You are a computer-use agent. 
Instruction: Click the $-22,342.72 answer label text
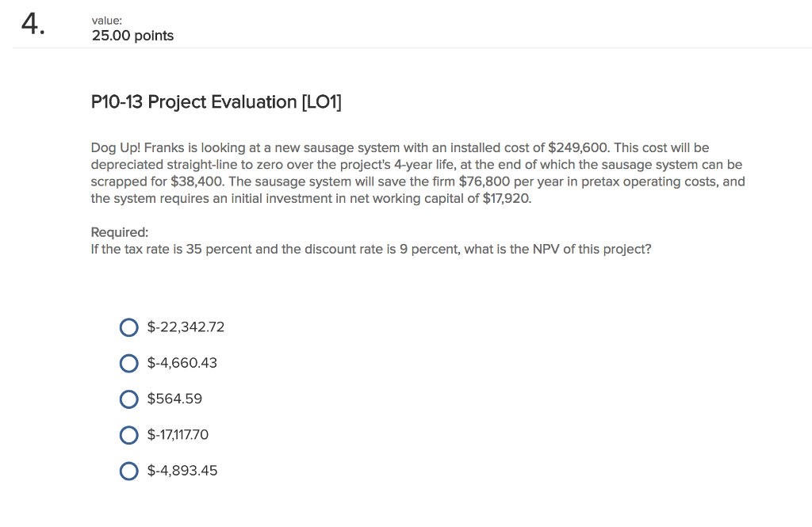pos(186,327)
